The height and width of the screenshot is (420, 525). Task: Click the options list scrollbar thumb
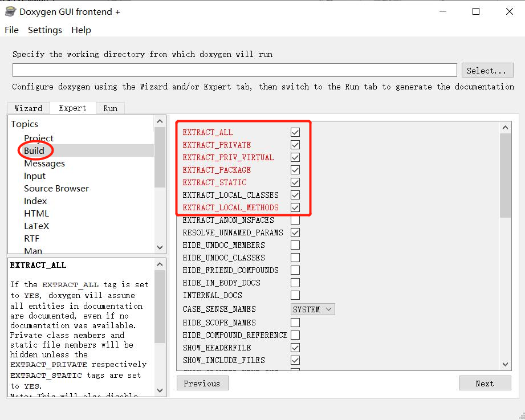pyautogui.click(x=505, y=176)
